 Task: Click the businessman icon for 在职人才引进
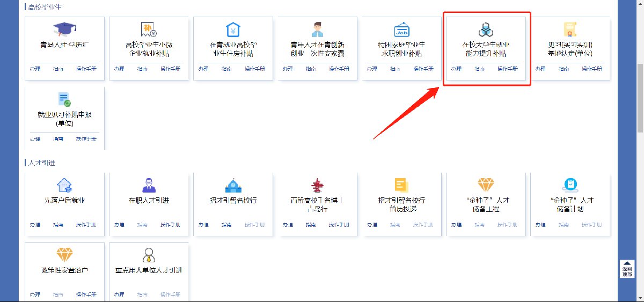(149, 185)
